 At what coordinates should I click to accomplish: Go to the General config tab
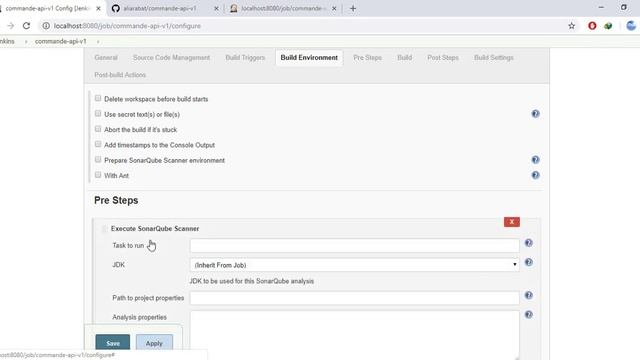point(106,58)
